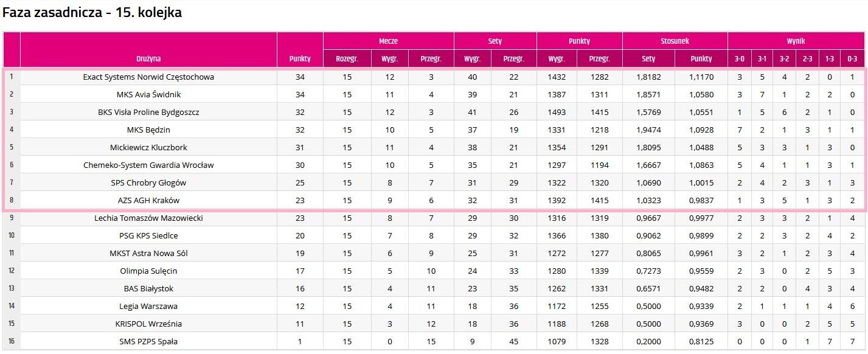The height and width of the screenshot is (354, 868).
Task: Click PSG KPS Siedlce team name
Action: pyautogui.click(x=148, y=236)
